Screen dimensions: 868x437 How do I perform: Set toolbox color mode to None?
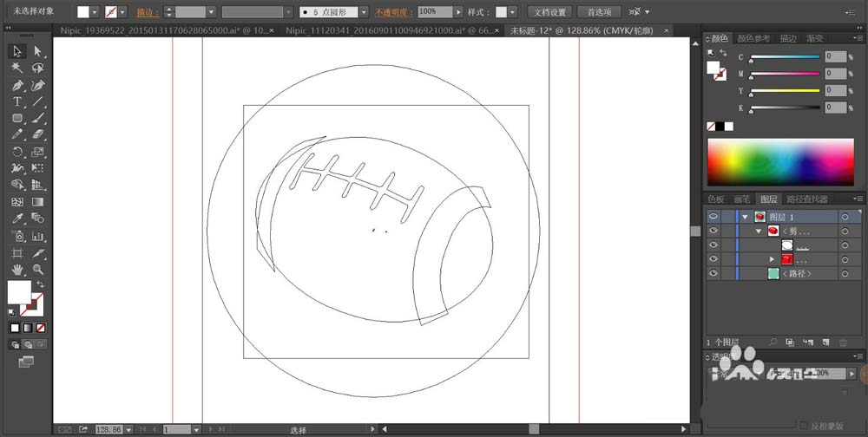coord(41,328)
